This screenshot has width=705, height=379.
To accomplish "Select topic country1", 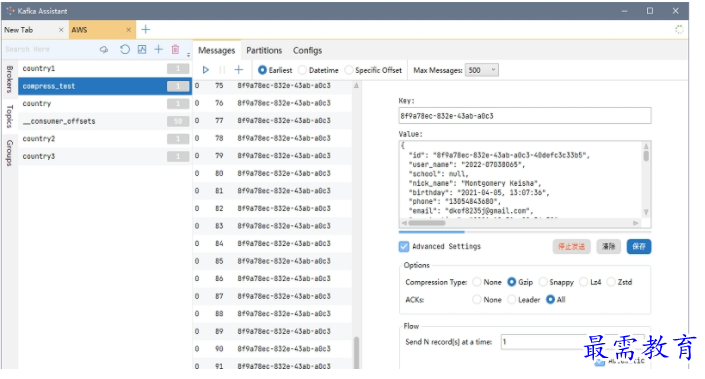I will [x=105, y=68].
